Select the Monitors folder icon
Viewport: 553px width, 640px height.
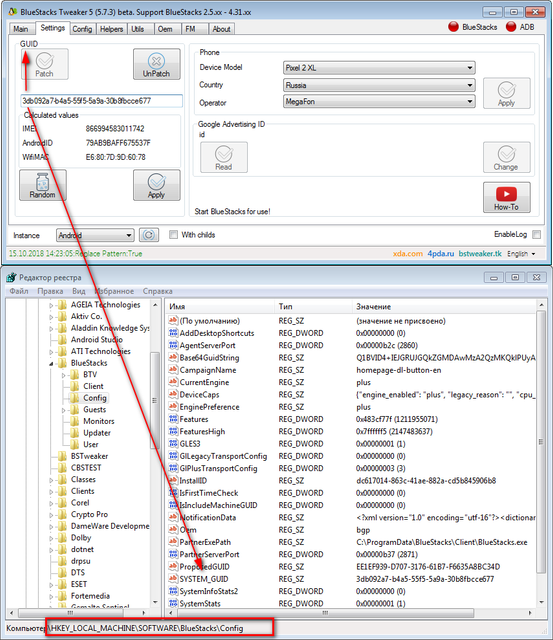(75, 421)
